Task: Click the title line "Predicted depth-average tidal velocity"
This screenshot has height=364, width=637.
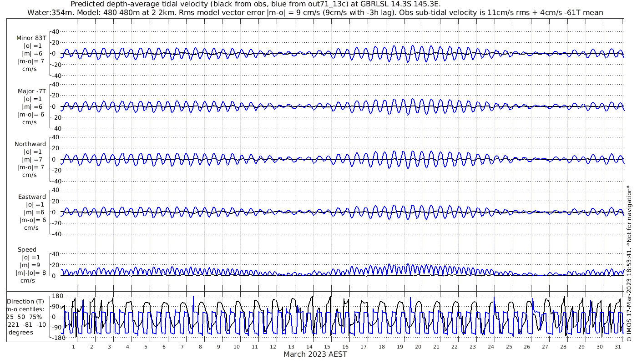Action: tap(256, 4)
